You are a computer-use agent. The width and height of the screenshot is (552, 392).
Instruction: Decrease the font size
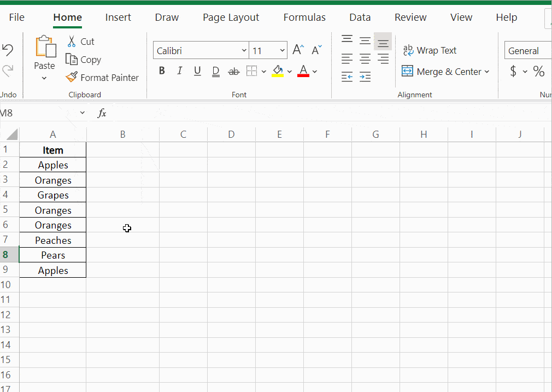click(x=316, y=49)
